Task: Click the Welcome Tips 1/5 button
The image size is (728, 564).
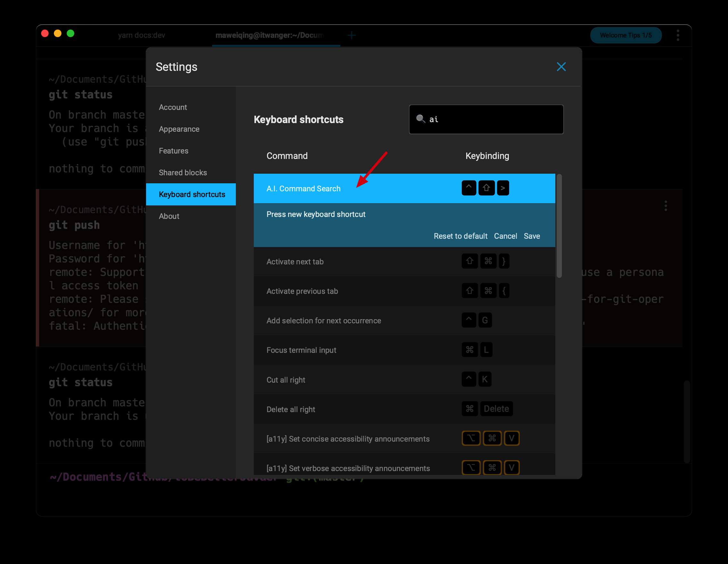Action: (x=626, y=35)
